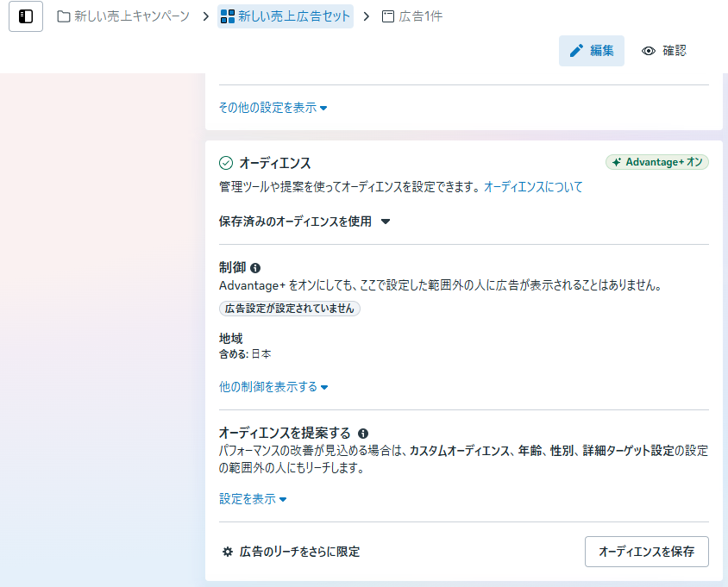The height and width of the screenshot is (587, 728).
Task: Open 保存済みのオーディエンスを使用 dropdown
Action: click(x=304, y=222)
